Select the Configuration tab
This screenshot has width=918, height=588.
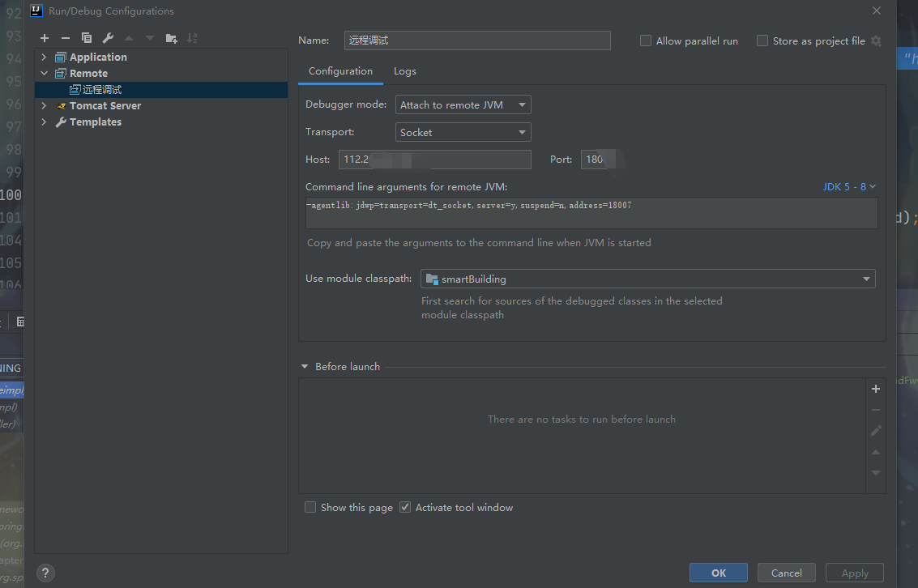[340, 71]
